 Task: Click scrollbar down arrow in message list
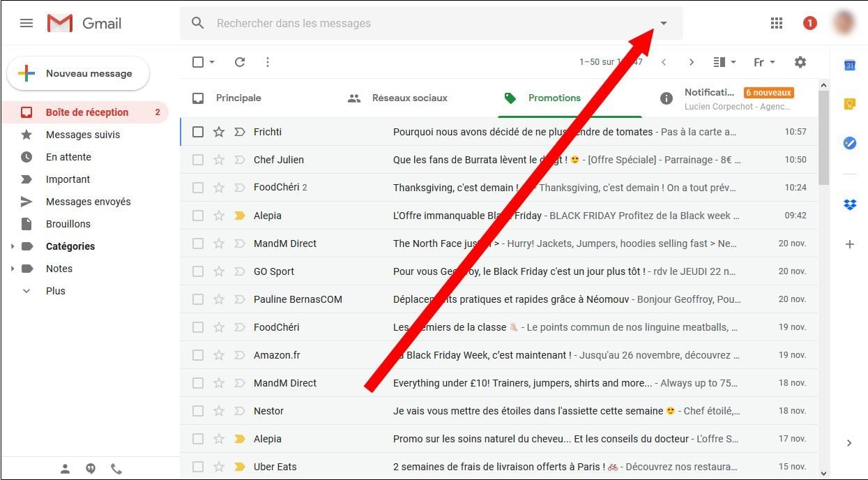(823, 474)
